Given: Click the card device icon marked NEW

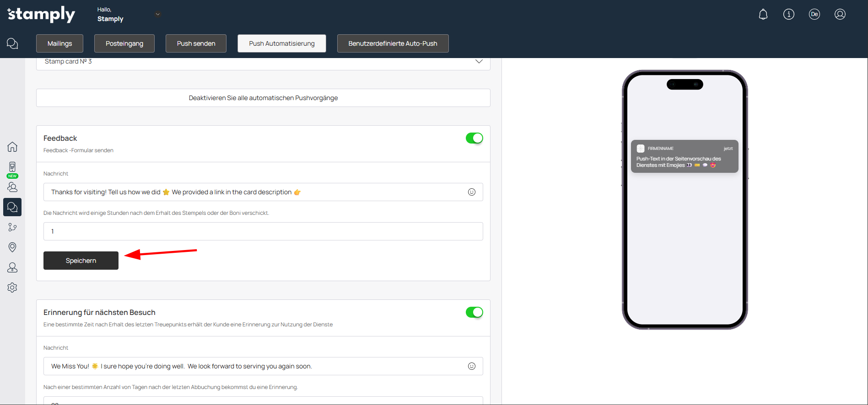Looking at the screenshot, I should [12, 168].
